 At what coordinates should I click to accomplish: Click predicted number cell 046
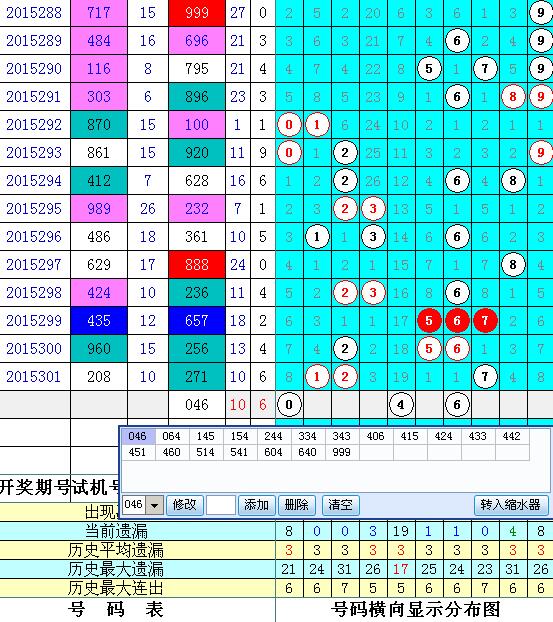pyautogui.click(x=197, y=405)
